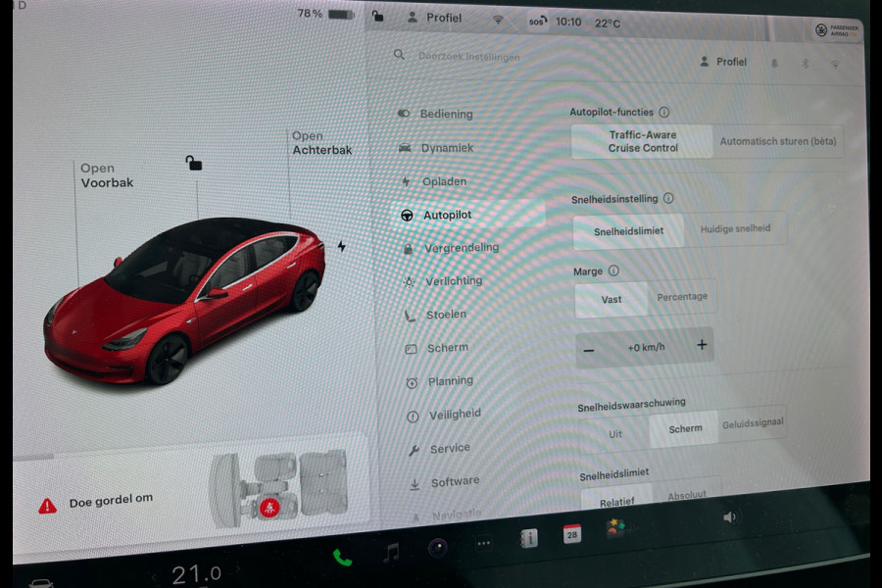Tap the search magnifier icon
Image resolution: width=882 pixels, height=588 pixels.
[x=399, y=55]
